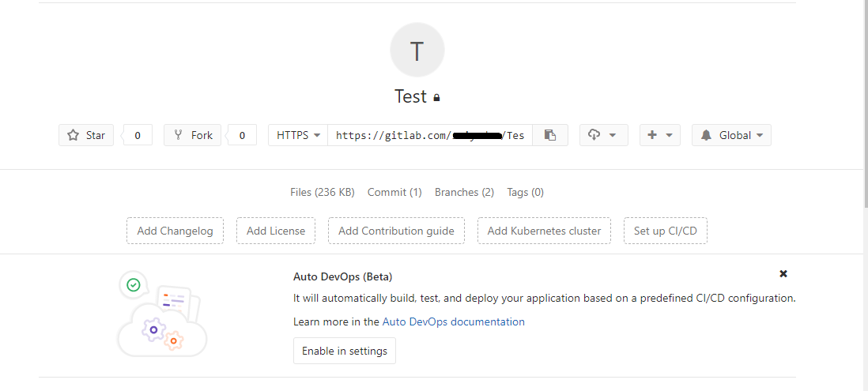
Task: Click Enable in settings button
Action: click(345, 351)
